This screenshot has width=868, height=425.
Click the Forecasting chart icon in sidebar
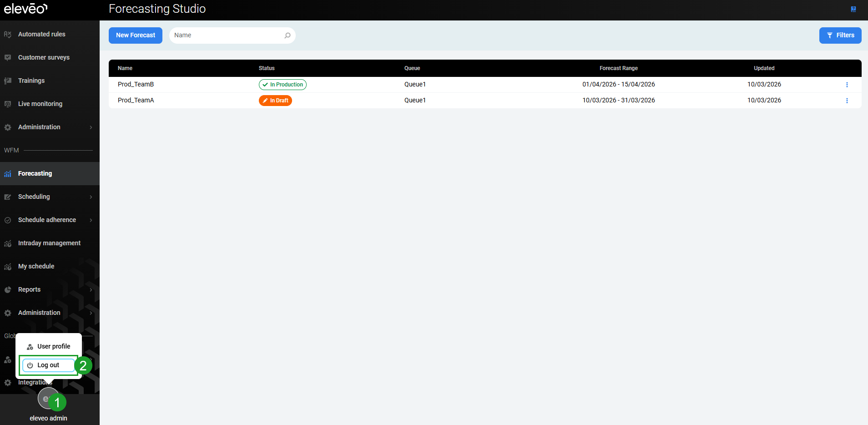(x=8, y=174)
